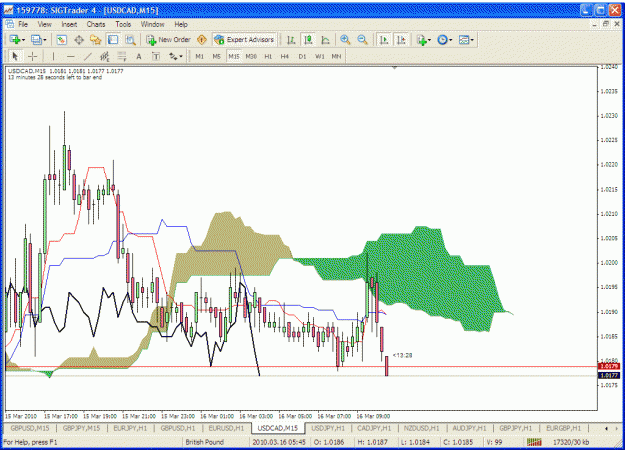This screenshot has height=450, width=625.
Task: Pick the trendline drawing tool
Action: click(88, 57)
